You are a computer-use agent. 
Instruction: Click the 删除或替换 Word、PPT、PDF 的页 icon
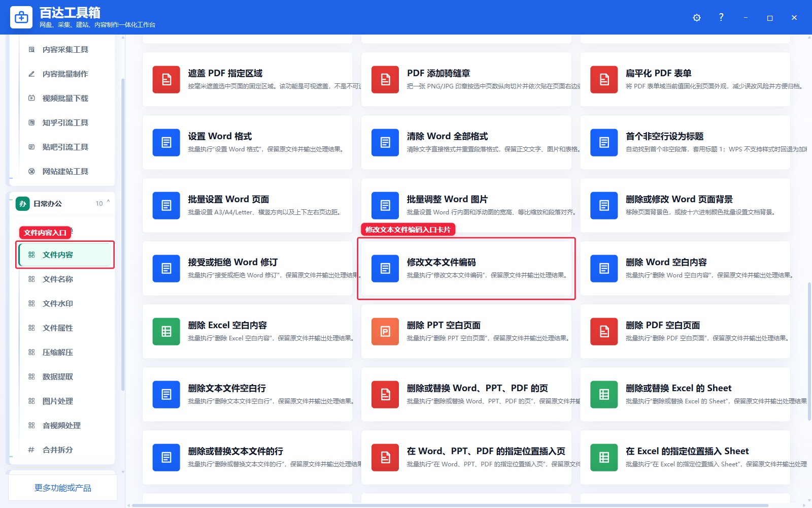point(385,395)
